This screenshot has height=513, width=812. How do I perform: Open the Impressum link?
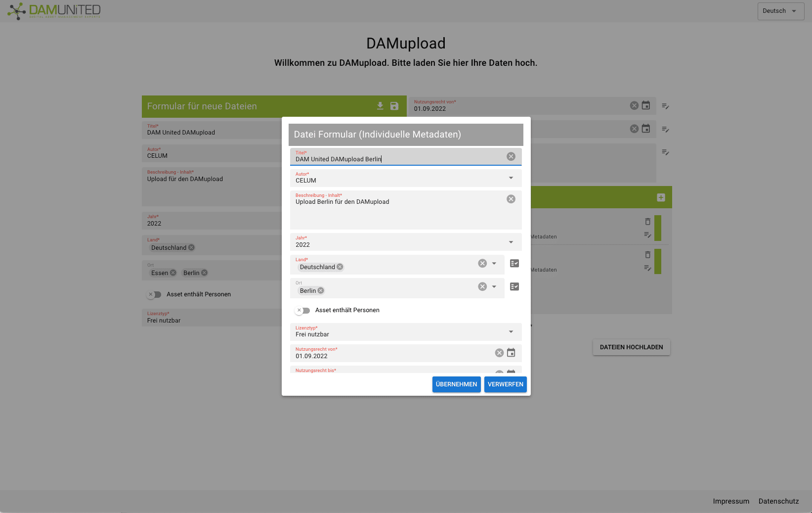coord(731,501)
